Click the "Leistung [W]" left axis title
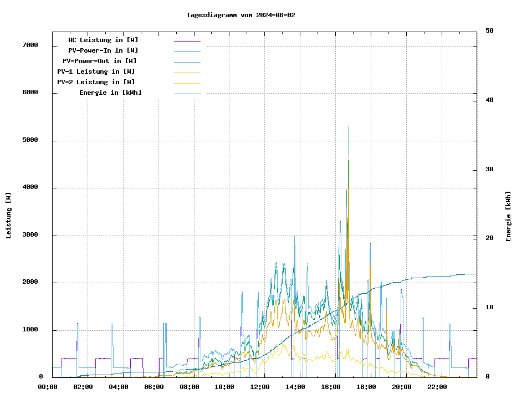Image resolution: width=532 pixels, height=399 pixels. [x=9, y=216]
